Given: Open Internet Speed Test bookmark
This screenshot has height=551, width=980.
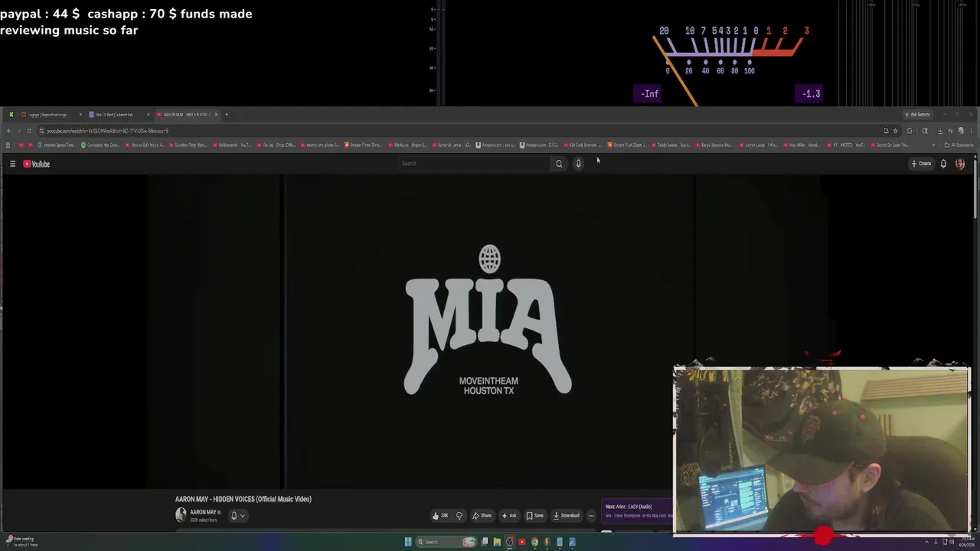Looking at the screenshot, I should (x=57, y=145).
